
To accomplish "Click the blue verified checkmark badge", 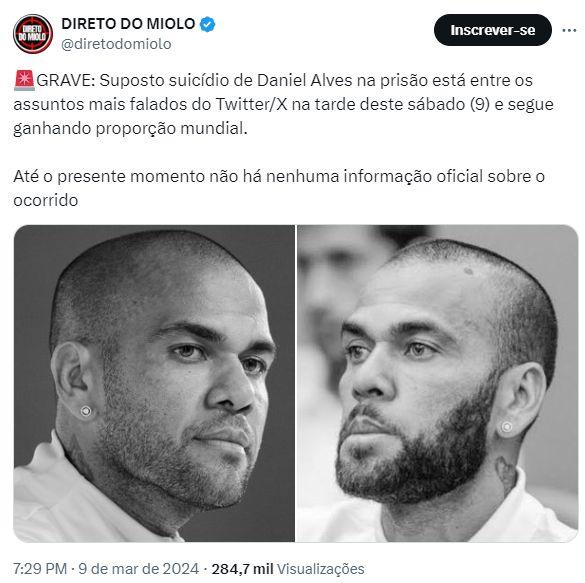I will pos(207,24).
